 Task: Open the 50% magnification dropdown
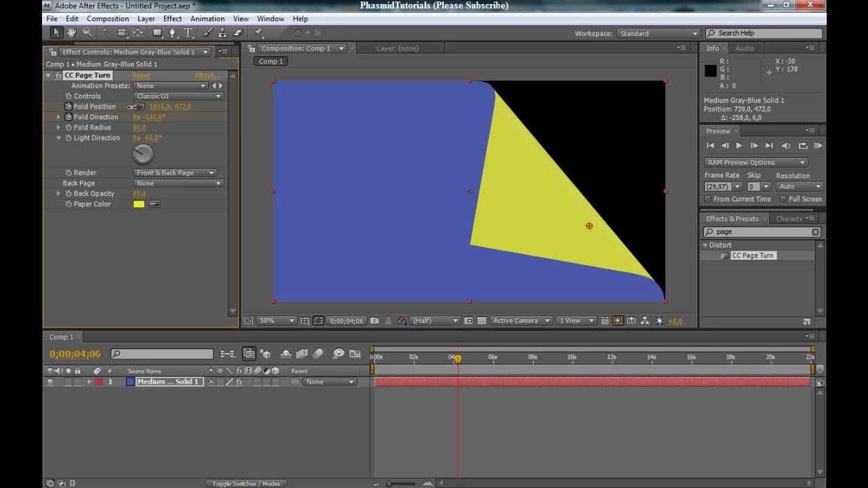[x=276, y=321]
